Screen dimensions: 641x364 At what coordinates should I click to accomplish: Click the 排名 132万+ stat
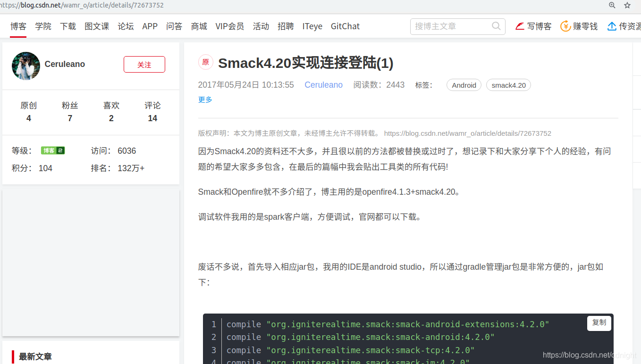[x=118, y=168]
